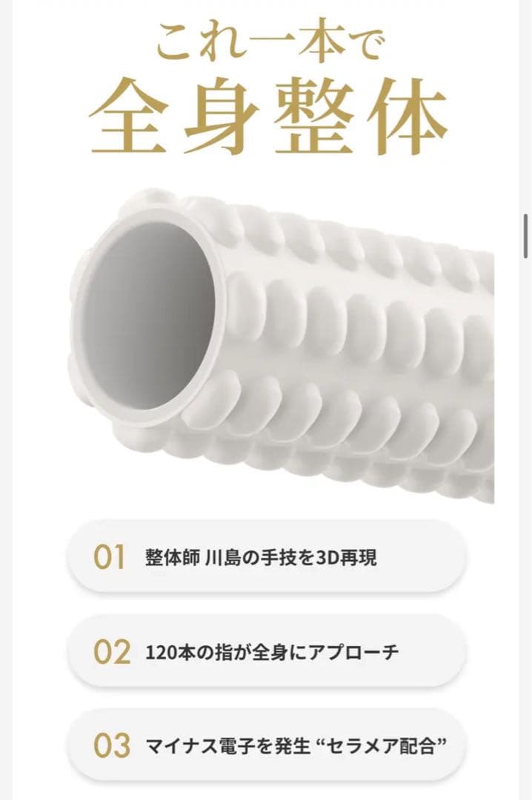Click the text 整体師 川島の手技を3D再現
The height and width of the screenshot is (800, 532).
261,557
